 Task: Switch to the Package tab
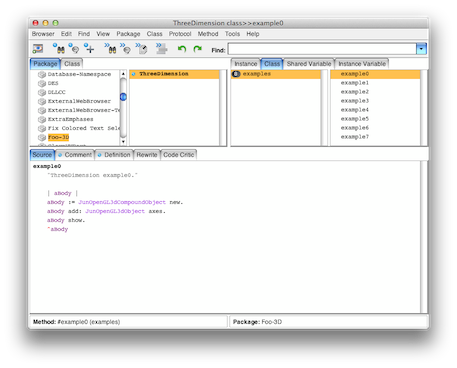pos(45,64)
